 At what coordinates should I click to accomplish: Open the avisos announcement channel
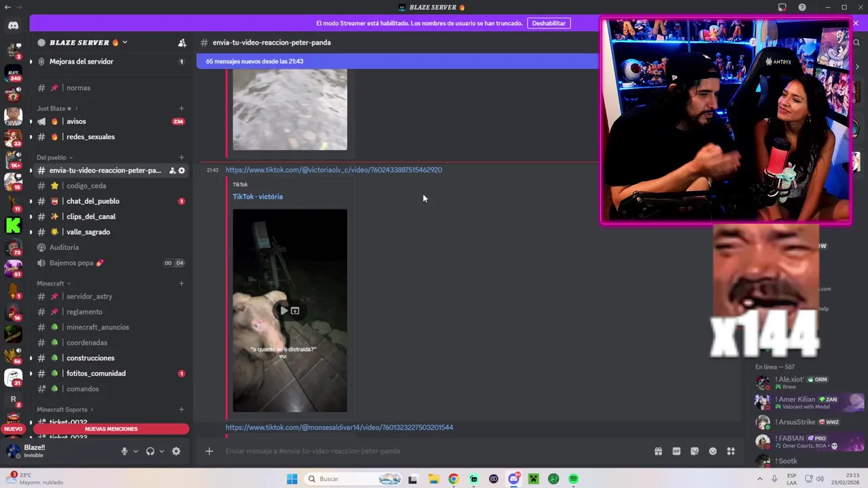(111, 121)
